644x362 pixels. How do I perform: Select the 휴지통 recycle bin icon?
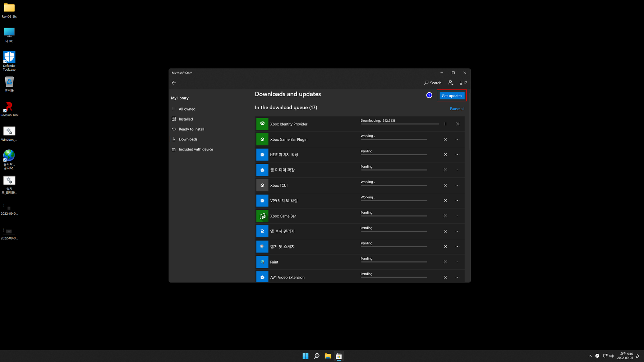9,84
